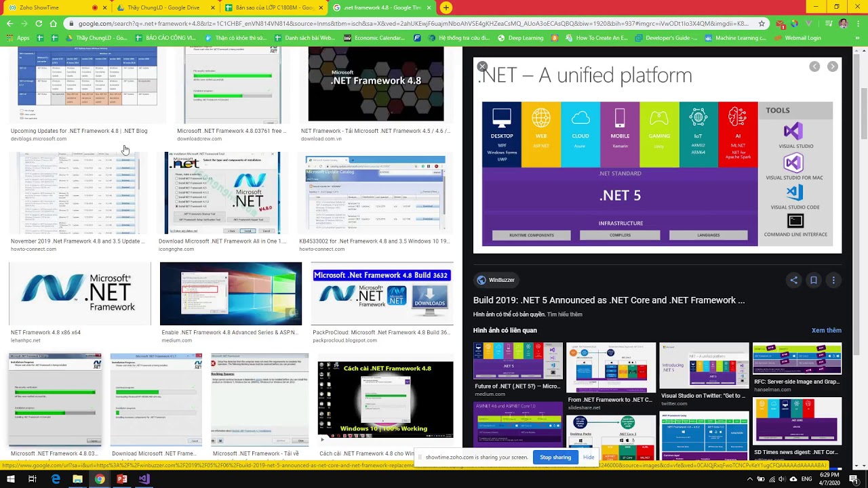Open RFC Server-side Image related thumbnail
The height and width of the screenshot is (488, 868).
(797, 359)
